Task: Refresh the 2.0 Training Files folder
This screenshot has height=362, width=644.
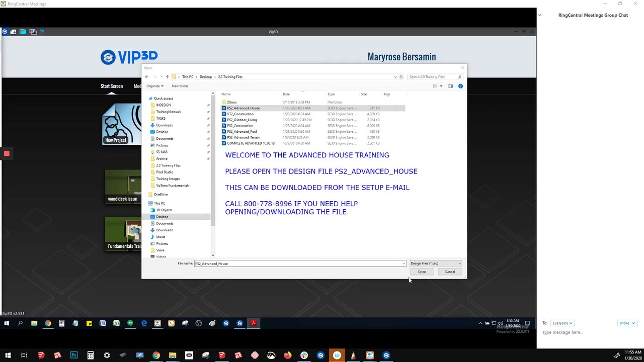Action: 401,77
